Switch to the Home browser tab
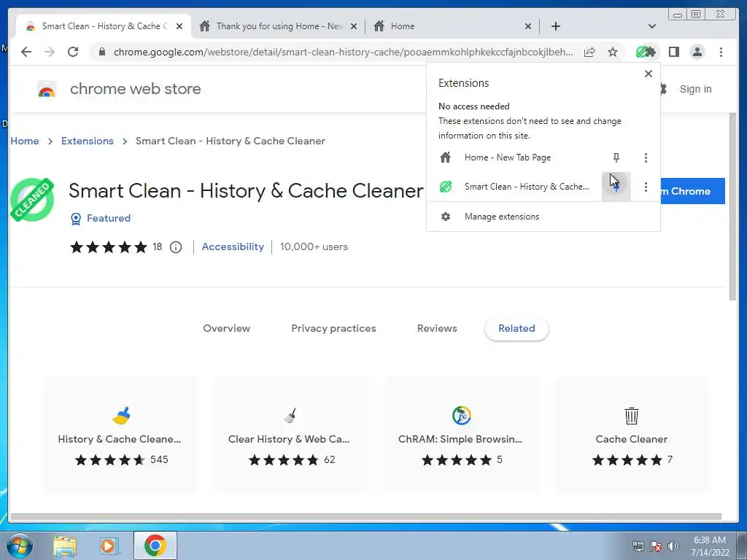The image size is (747, 560). click(x=452, y=26)
